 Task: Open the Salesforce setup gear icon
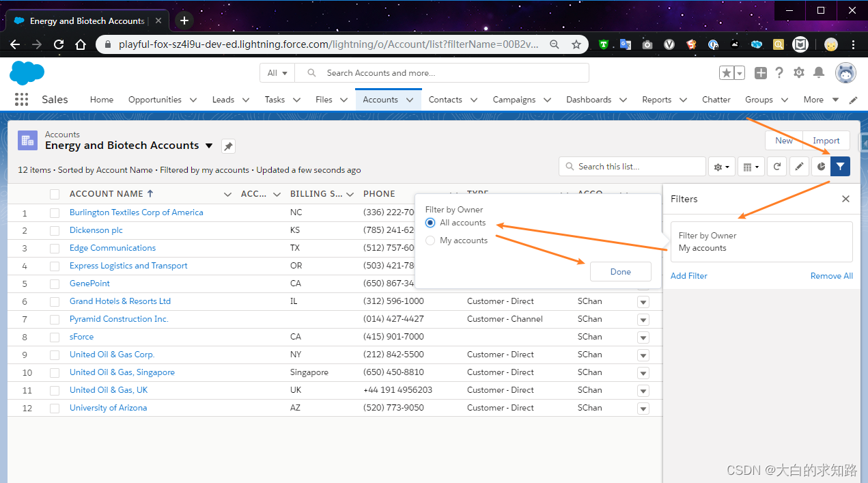pos(798,72)
